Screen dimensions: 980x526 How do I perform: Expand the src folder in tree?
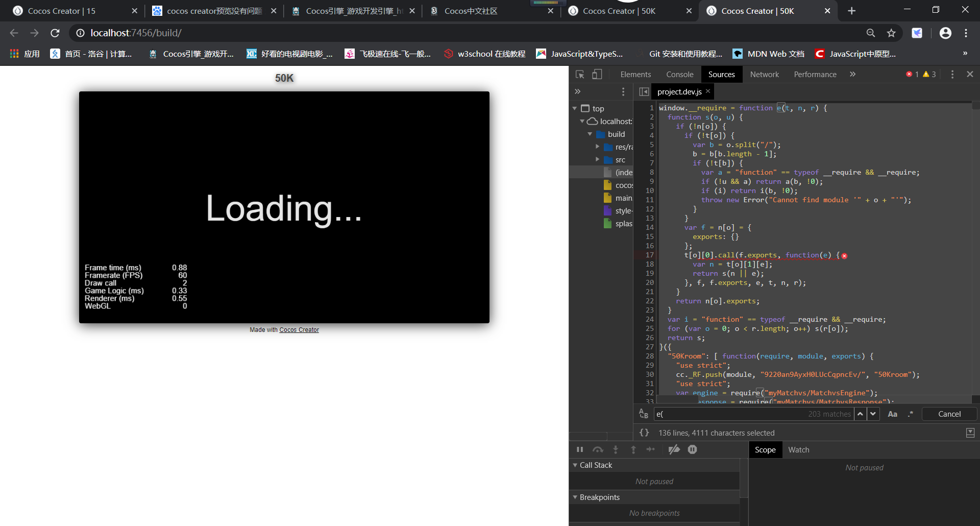click(597, 160)
